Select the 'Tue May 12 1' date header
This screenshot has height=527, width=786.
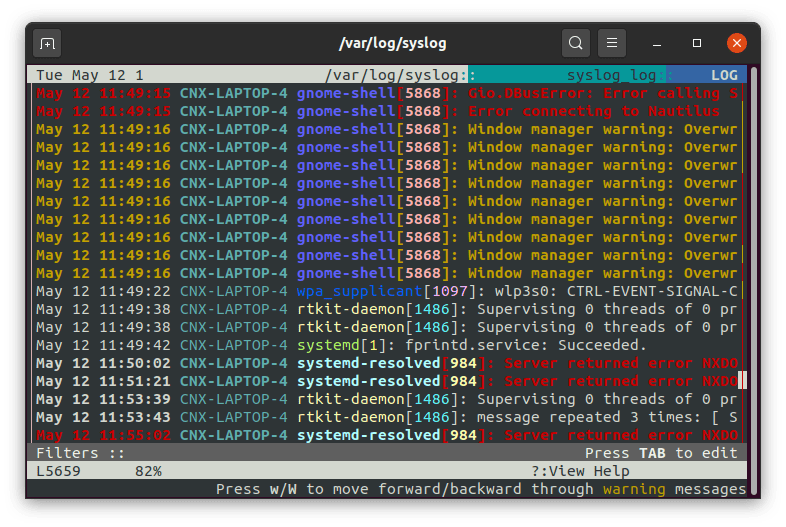click(x=90, y=75)
